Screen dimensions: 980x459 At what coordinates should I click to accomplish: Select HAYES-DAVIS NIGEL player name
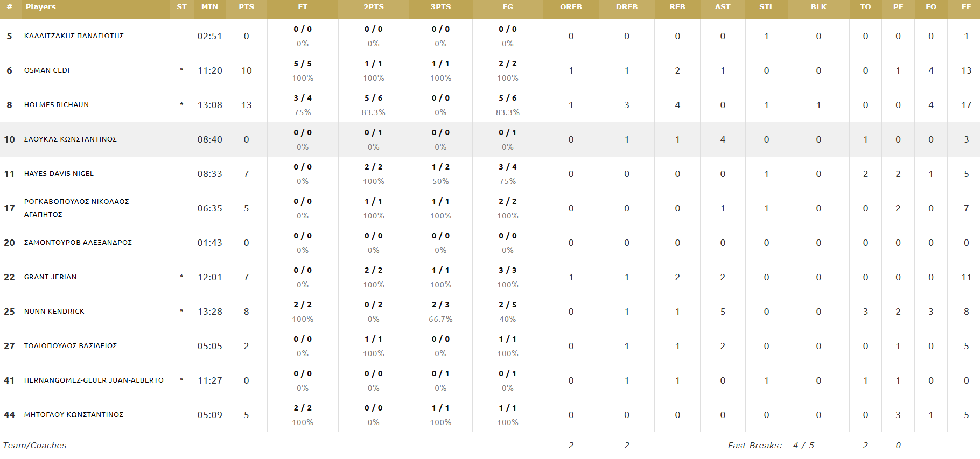[59, 174]
